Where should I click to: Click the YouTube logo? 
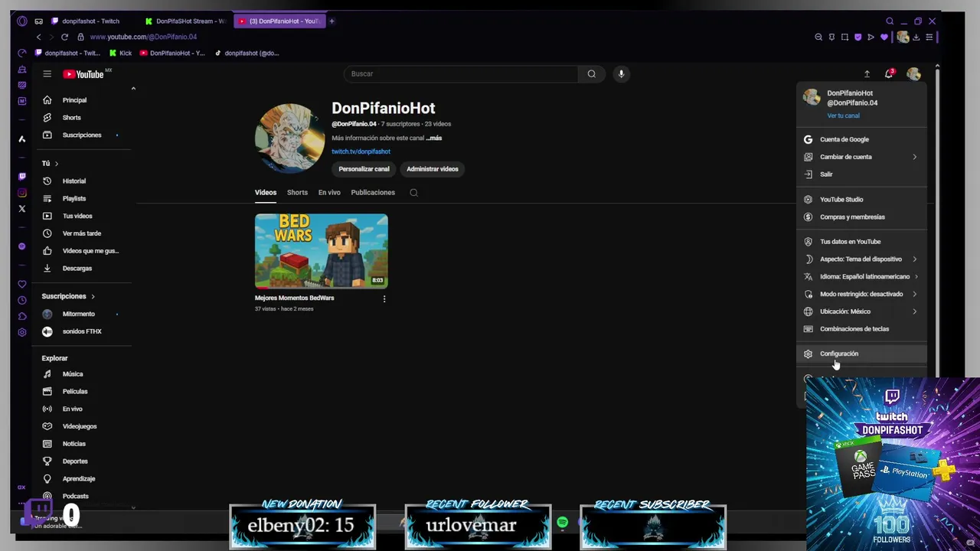[x=83, y=74]
